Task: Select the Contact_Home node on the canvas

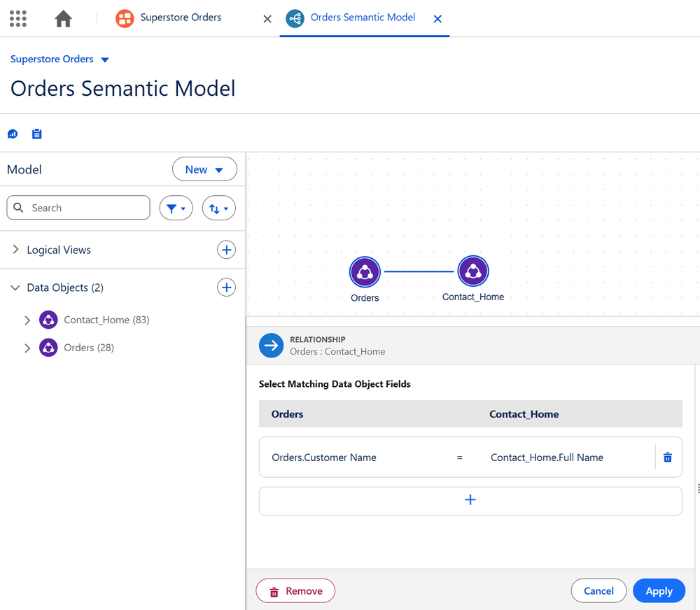Action: [473, 271]
